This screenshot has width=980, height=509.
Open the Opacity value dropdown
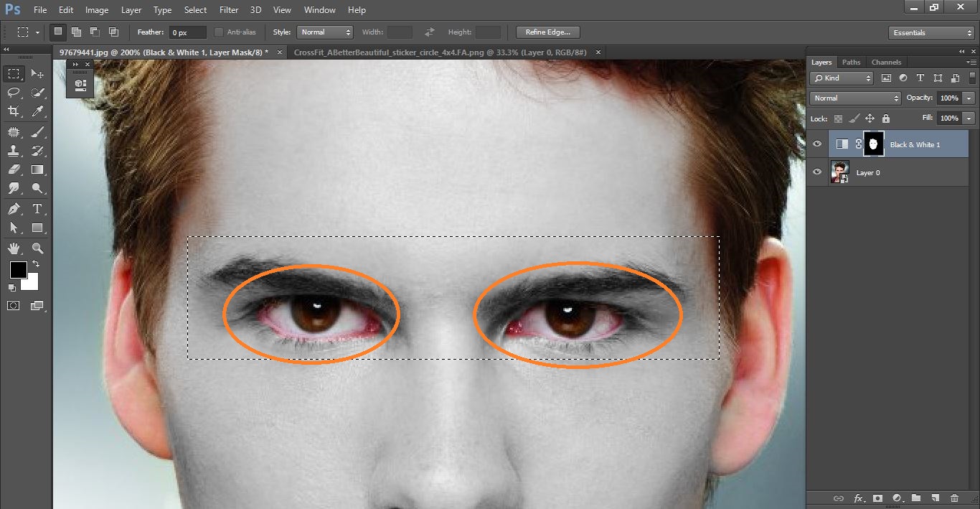tap(970, 98)
